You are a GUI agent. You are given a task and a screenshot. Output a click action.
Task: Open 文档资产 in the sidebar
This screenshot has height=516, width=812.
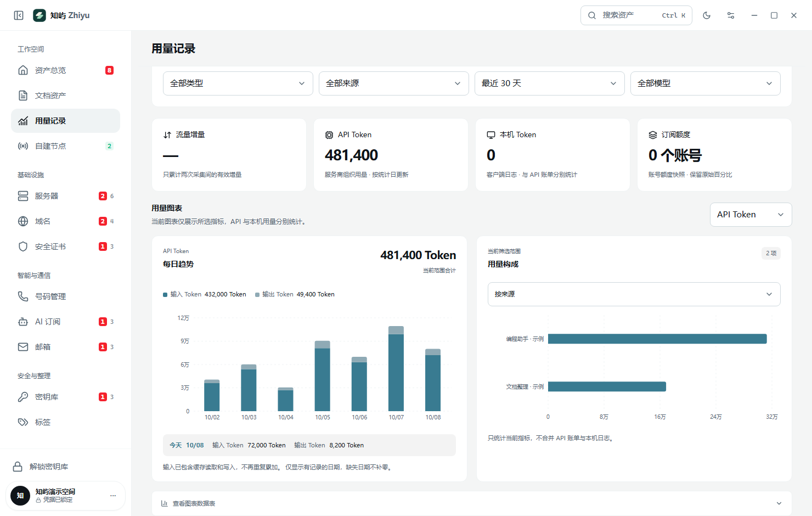click(x=65, y=96)
